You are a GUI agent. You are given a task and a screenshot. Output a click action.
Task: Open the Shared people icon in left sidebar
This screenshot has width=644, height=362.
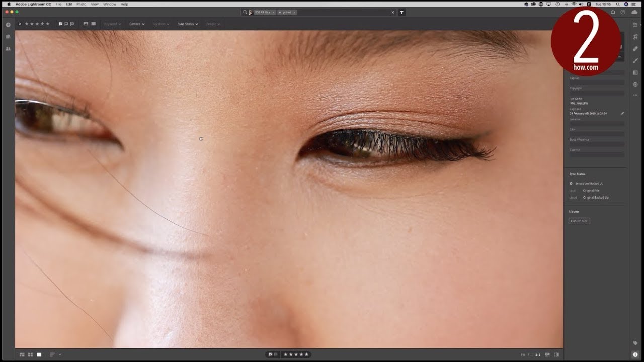(x=8, y=49)
